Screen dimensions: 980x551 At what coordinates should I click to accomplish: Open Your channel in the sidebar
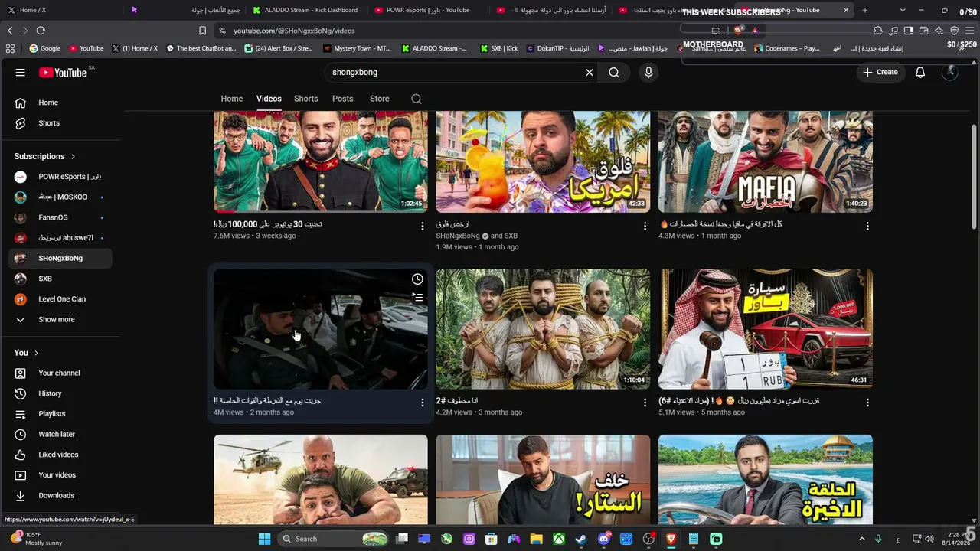(x=60, y=373)
